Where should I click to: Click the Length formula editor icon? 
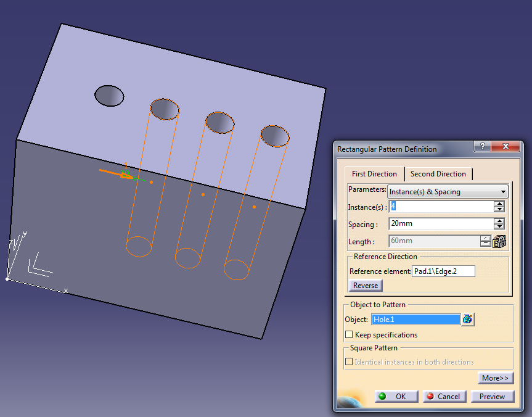[x=499, y=242]
